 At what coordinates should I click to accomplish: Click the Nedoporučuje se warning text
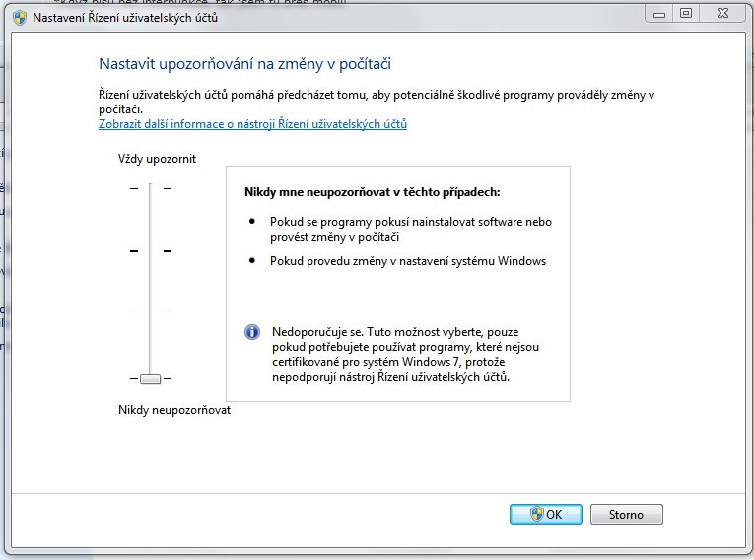click(x=405, y=354)
